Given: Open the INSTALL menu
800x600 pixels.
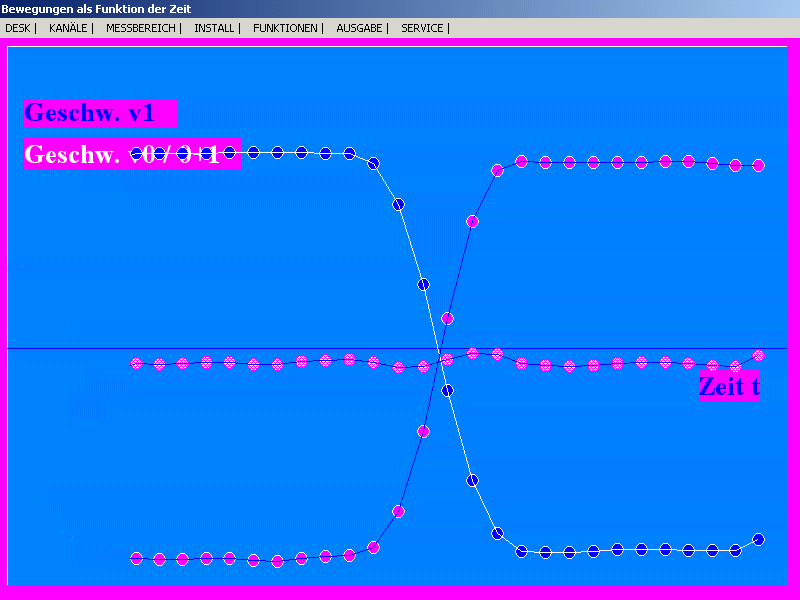Looking at the screenshot, I should coord(214,28).
